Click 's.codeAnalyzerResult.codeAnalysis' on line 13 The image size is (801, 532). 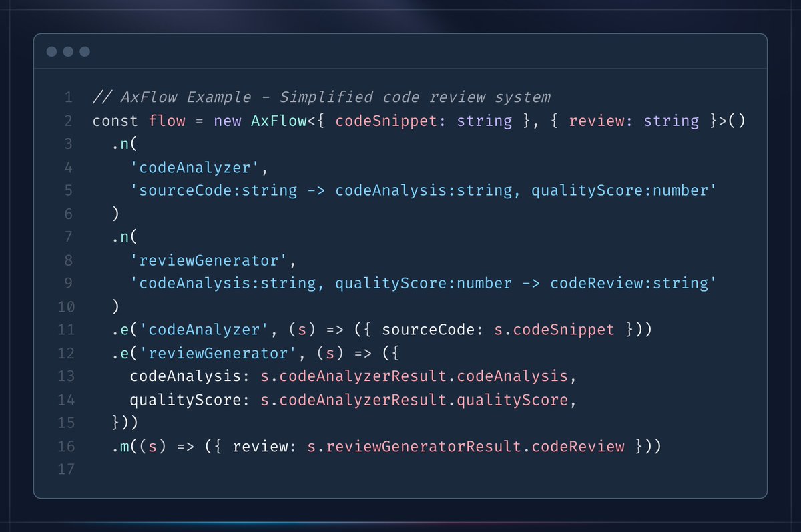414,376
